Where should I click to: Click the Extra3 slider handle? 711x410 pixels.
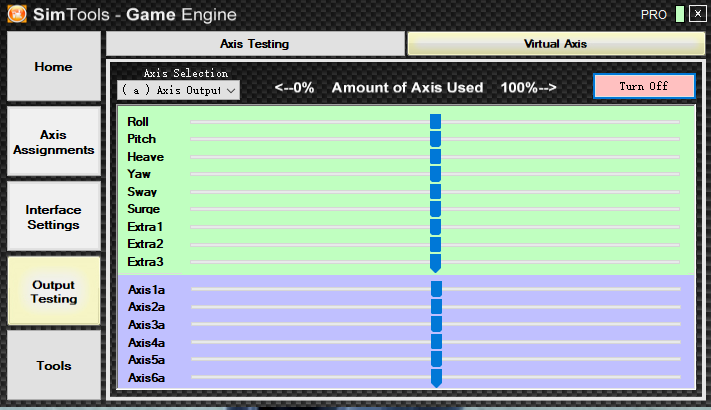435,263
